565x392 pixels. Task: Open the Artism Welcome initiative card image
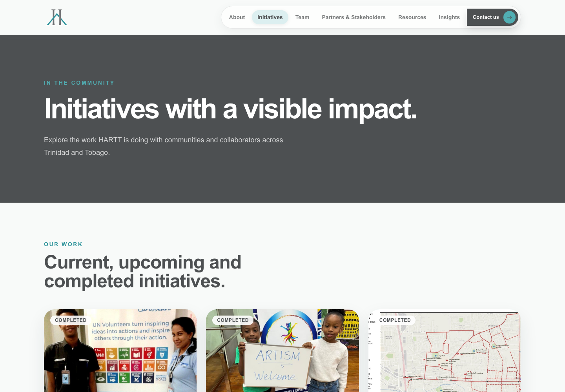(x=282, y=350)
